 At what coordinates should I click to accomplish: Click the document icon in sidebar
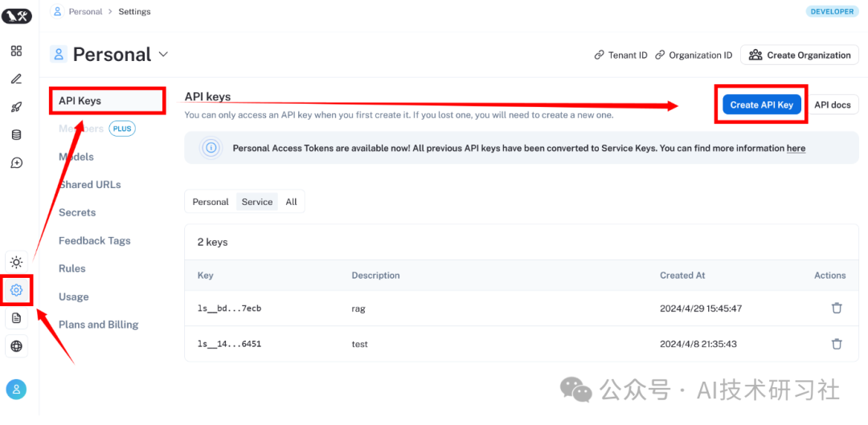(x=16, y=318)
